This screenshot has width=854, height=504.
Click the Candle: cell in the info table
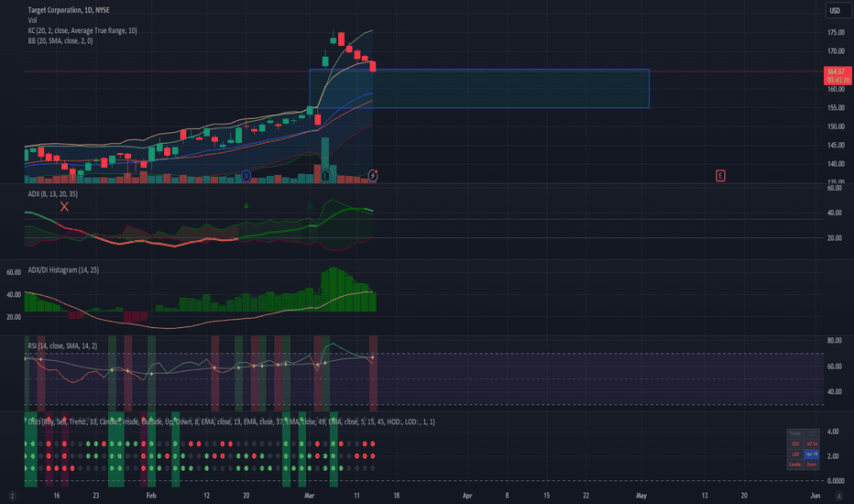pos(795,465)
